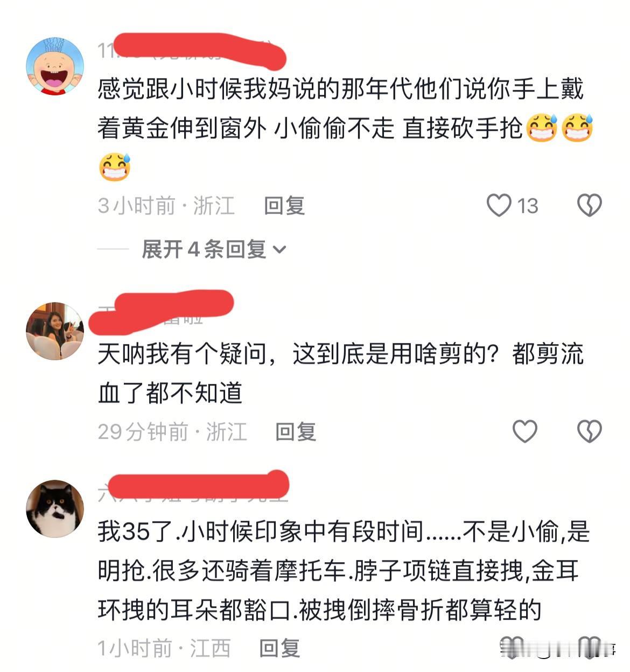This screenshot has height=672, width=630.
Task: Tap the chevron arrow after 展开4条回复
Action: click(x=279, y=250)
